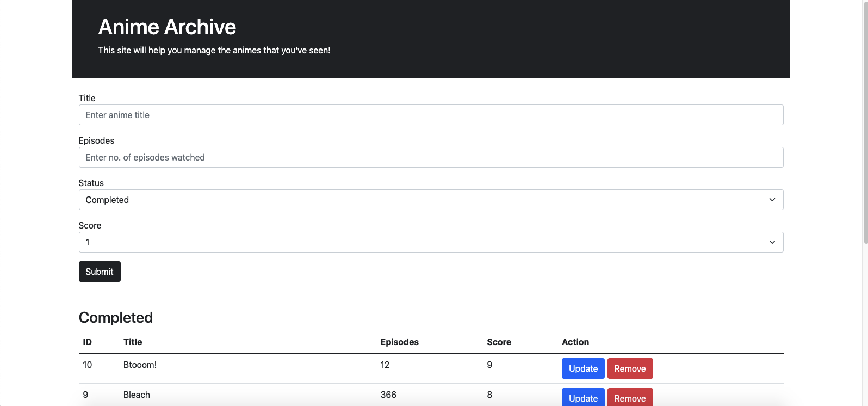
Task: Click the Title column header
Action: point(133,342)
